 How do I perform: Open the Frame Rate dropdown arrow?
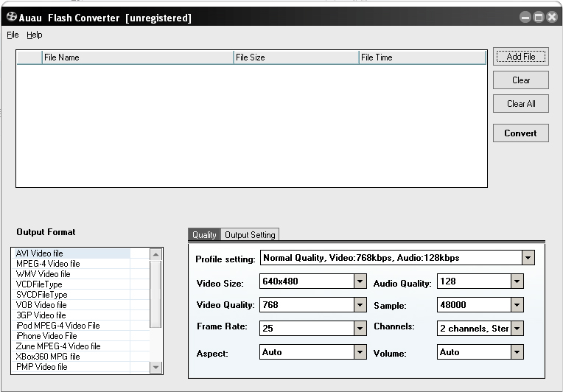[360, 328]
